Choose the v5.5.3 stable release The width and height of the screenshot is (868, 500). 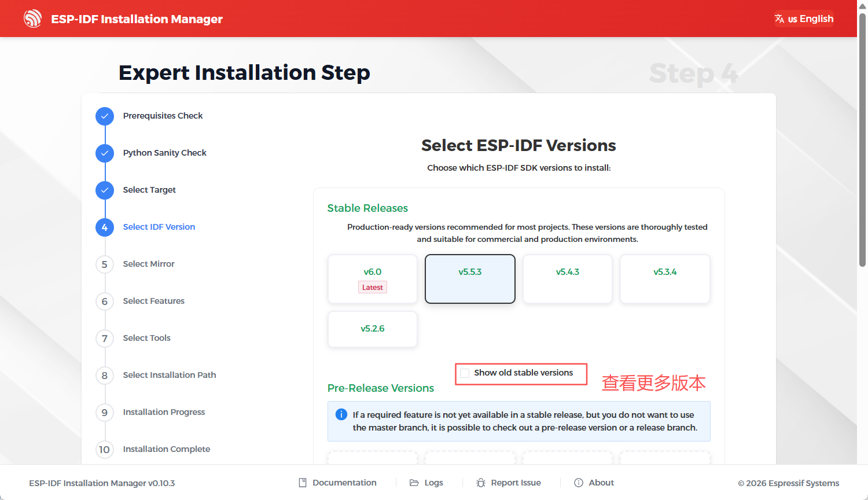tap(470, 279)
